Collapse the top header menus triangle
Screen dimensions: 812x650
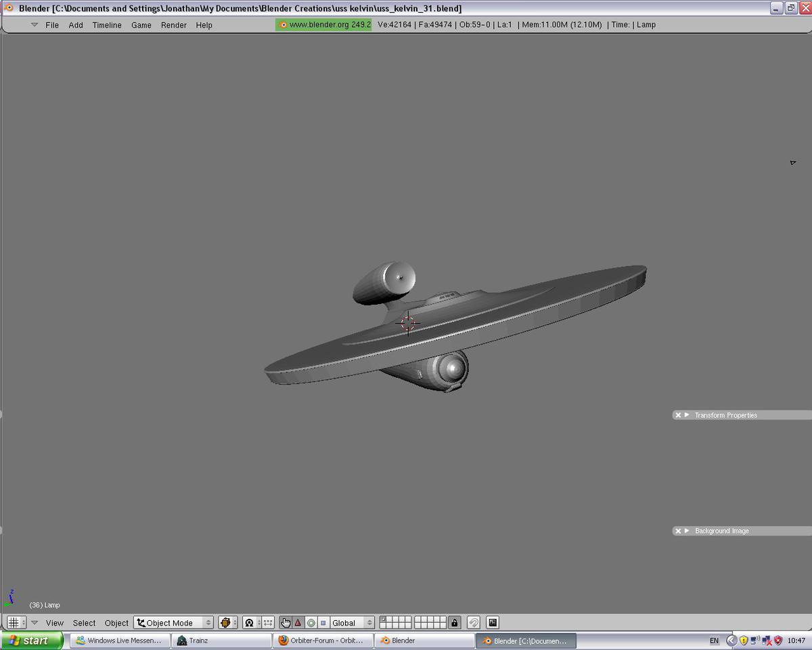[x=35, y=25]
